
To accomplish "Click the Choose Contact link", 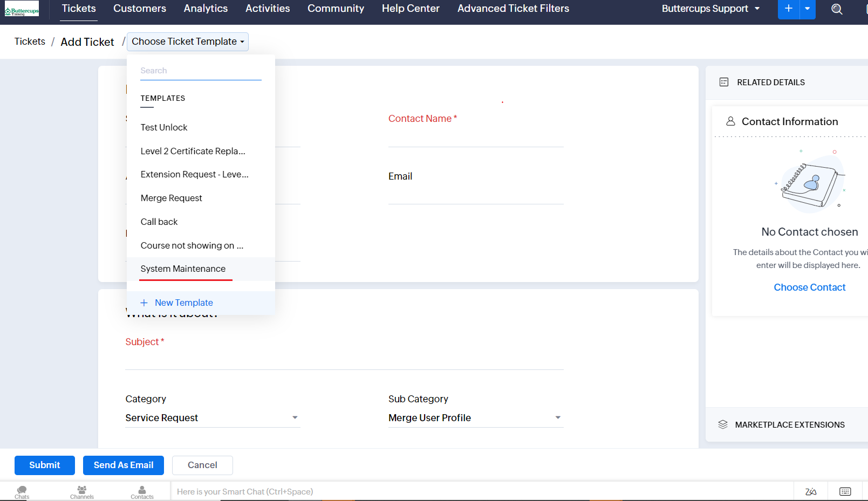I will pos(809,287).
